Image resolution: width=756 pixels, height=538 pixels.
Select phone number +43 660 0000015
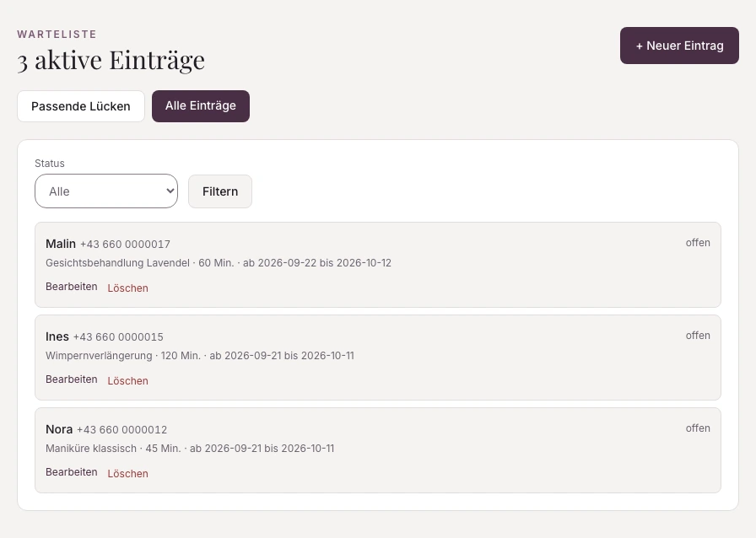coord(119,337)
